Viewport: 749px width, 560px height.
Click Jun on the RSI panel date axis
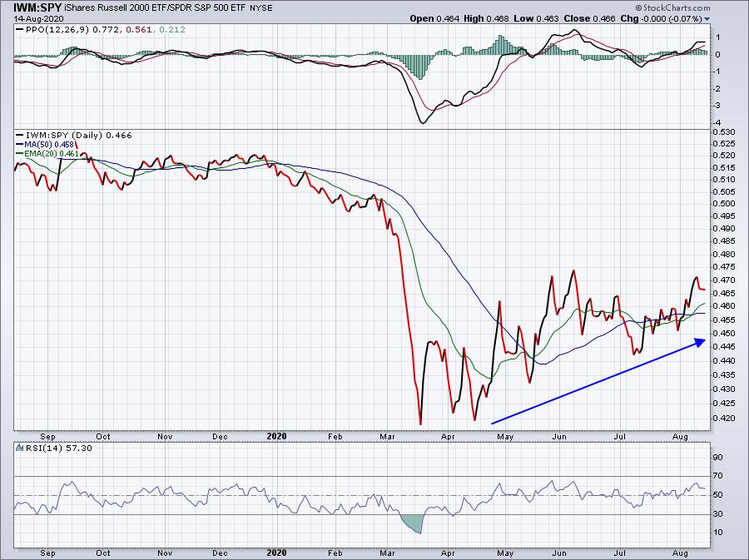(x=559, y=553)
